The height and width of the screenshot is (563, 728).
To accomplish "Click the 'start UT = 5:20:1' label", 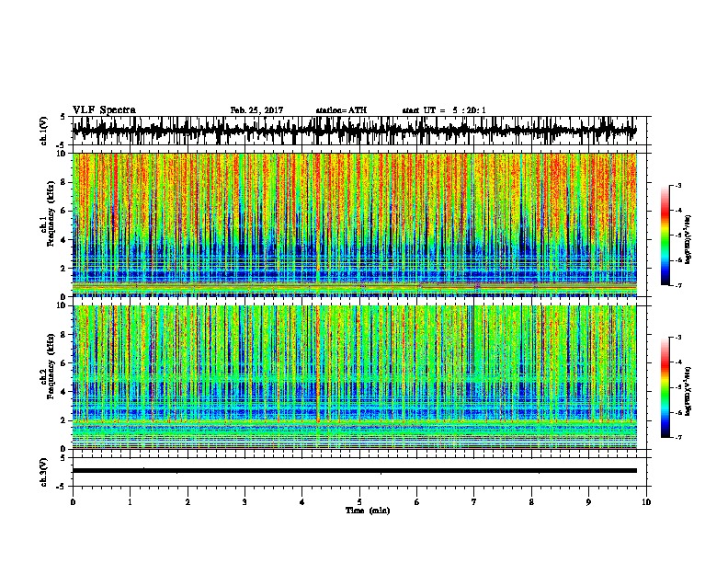I will point(444,110).
